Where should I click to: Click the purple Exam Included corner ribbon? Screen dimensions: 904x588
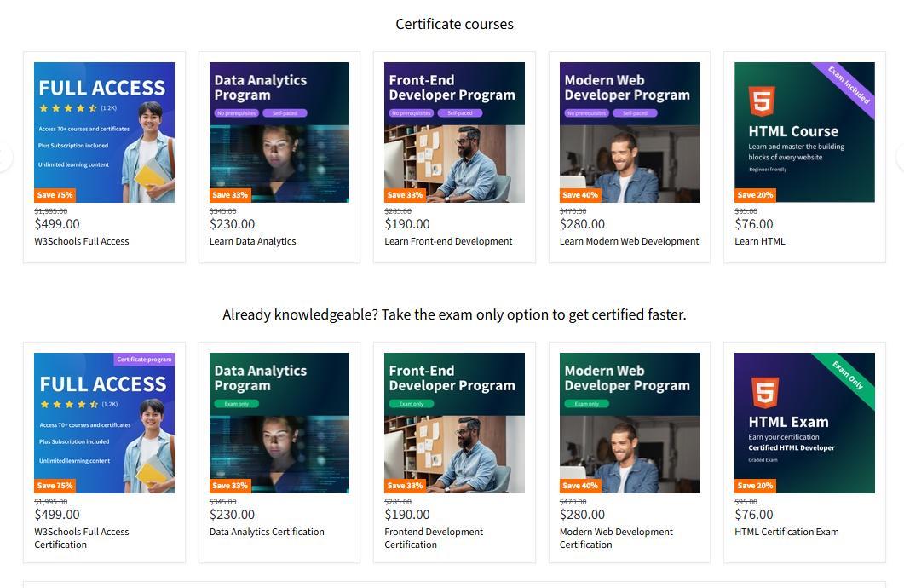(849, 85)
